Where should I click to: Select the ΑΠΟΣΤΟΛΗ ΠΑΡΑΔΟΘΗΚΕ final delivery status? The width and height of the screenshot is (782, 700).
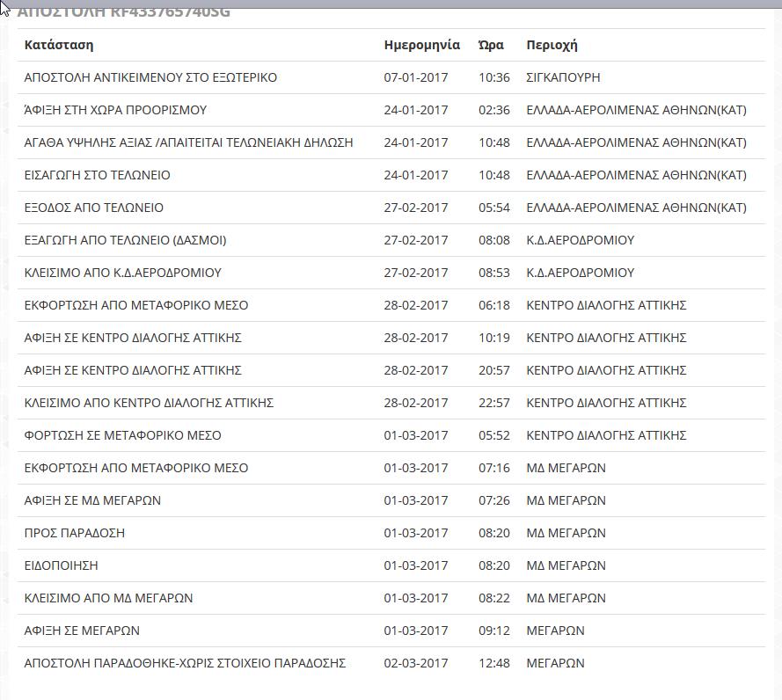point(185,663)
